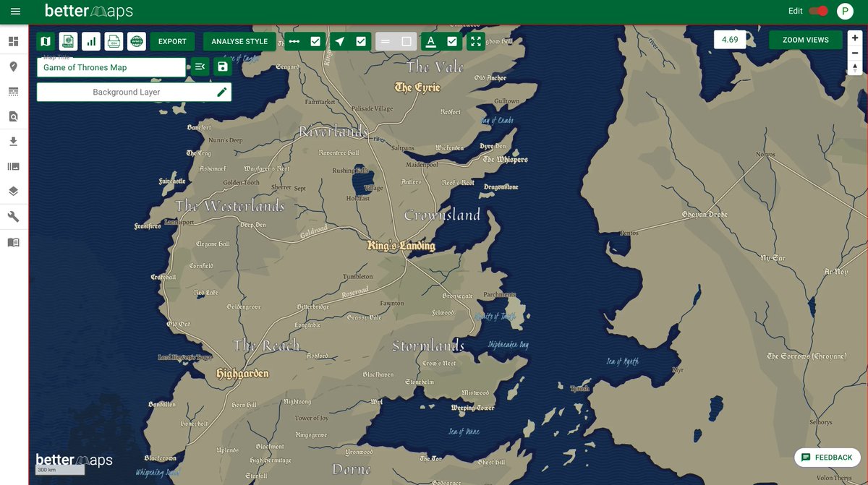868x485 pixels.
Task: Check the empty greyed-out checkbox
Action: [x=407, y=41]
